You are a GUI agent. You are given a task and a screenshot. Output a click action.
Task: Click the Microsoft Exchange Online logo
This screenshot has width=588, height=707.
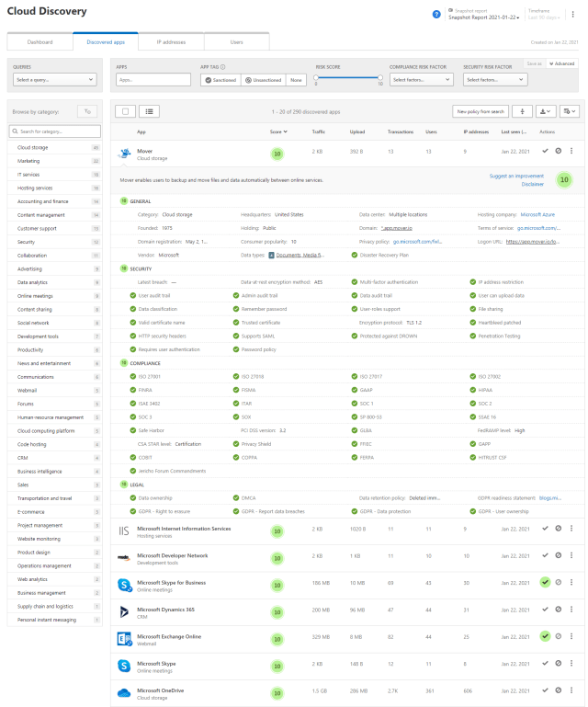coord(124,639)
